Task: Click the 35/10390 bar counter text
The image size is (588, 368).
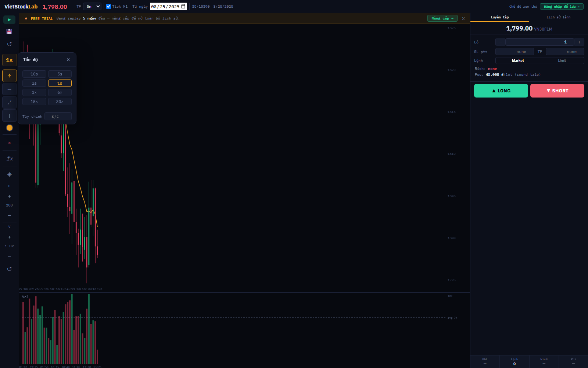Action: pos(201,7)
